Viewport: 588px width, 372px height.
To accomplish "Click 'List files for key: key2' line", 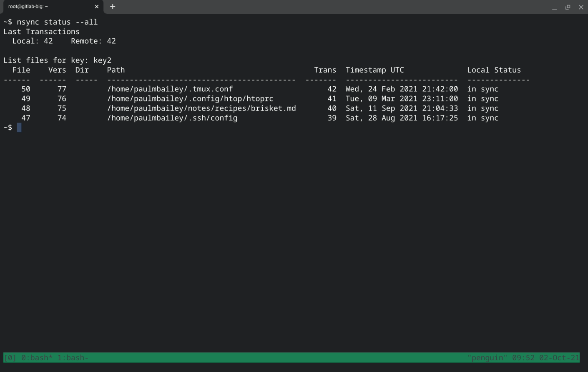I will click(x=57, y=60).
